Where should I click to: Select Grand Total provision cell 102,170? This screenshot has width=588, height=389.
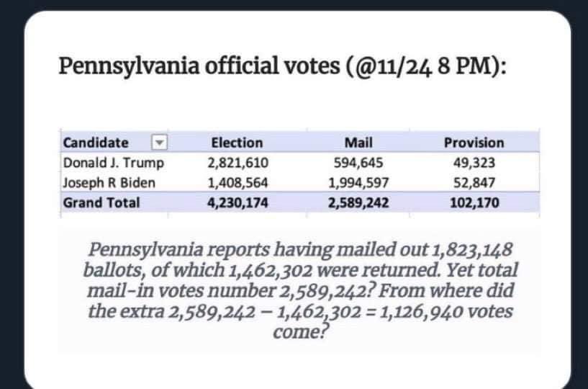click(474, 202)
